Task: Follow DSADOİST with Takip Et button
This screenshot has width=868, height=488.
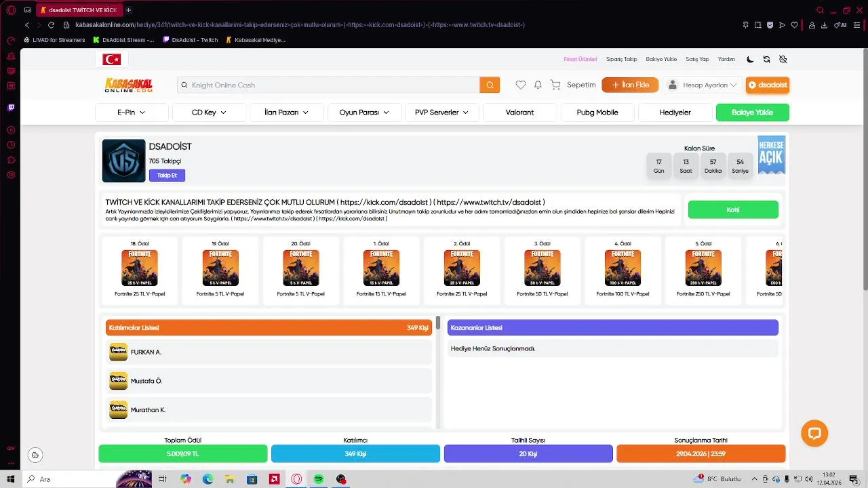Action: point(167,176)
